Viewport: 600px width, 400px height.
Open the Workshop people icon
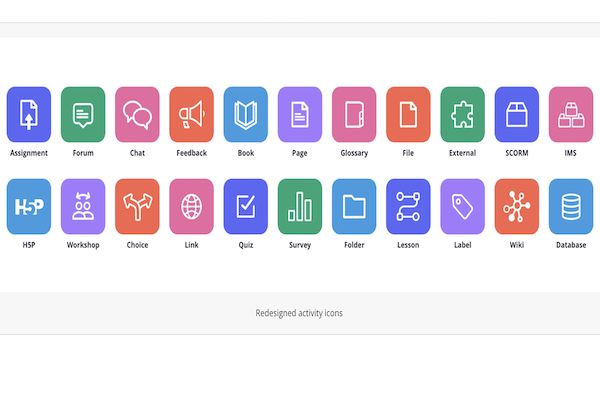(83, 206)
